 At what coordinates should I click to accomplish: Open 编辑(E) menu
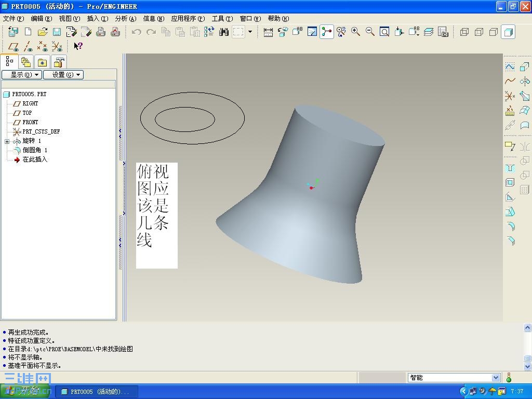coord(42,19)
